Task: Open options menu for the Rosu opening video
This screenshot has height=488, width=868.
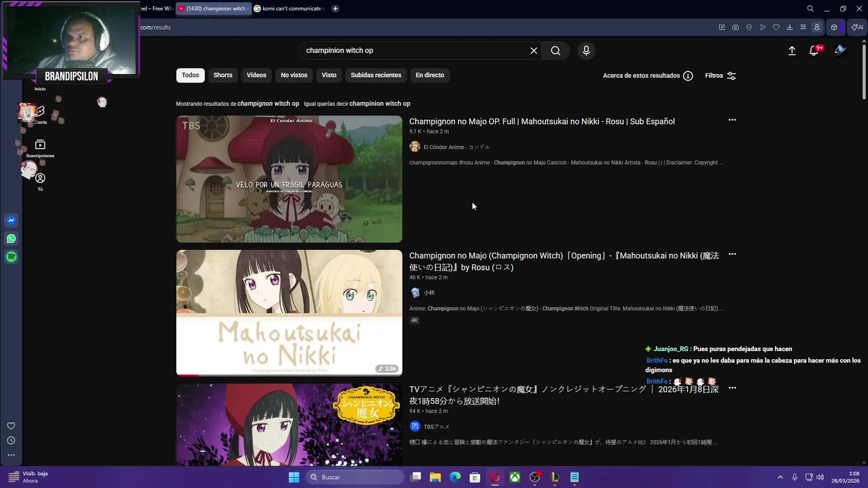Action: [x=732, y=254]
